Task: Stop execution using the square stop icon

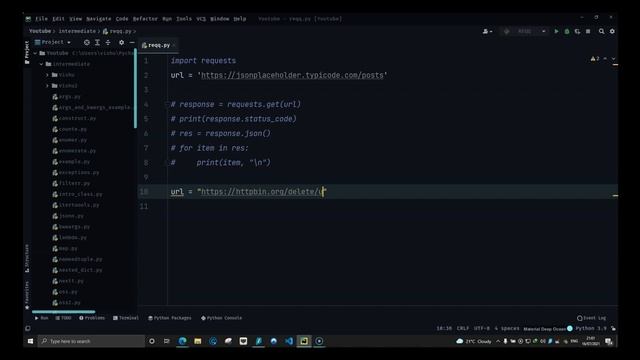Action: point(588,31)
